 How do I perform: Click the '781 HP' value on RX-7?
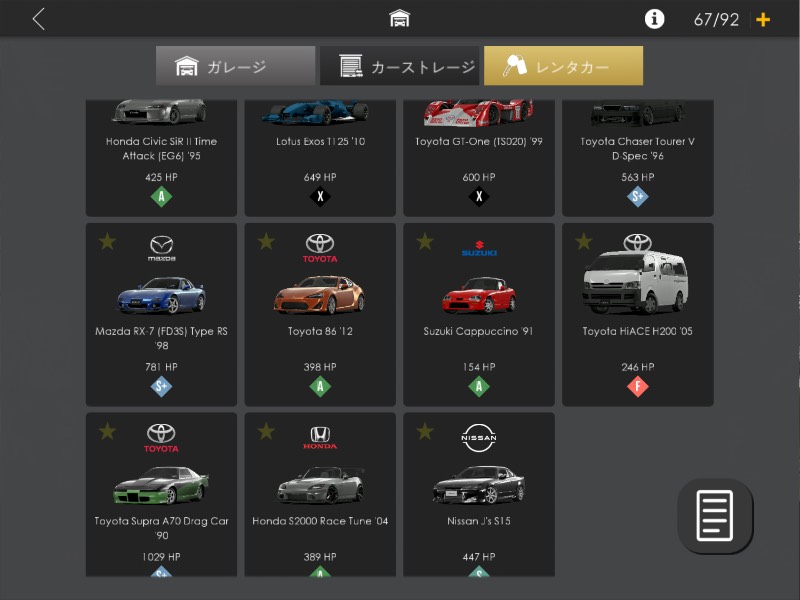click(161, 367)
